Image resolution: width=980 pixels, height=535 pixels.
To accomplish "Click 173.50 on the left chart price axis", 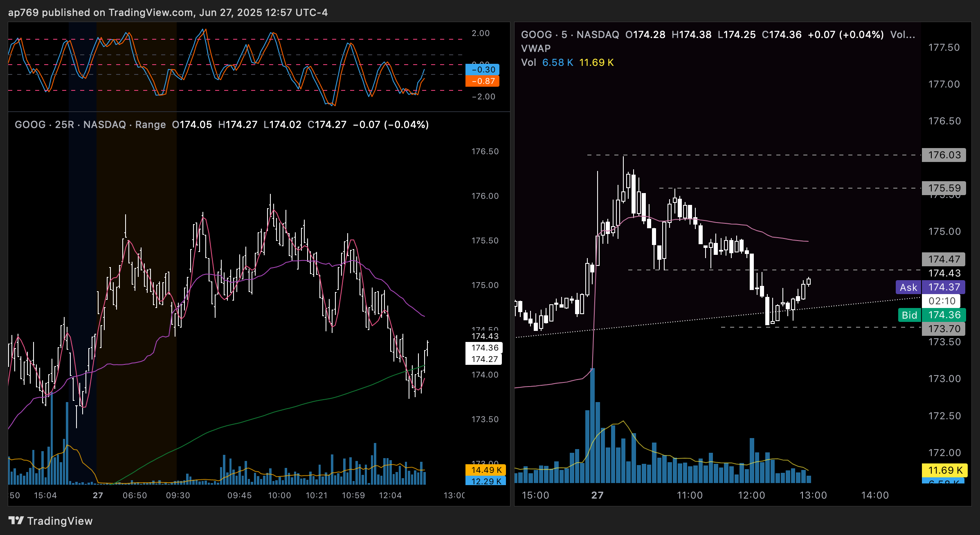I will pos(485,419).
